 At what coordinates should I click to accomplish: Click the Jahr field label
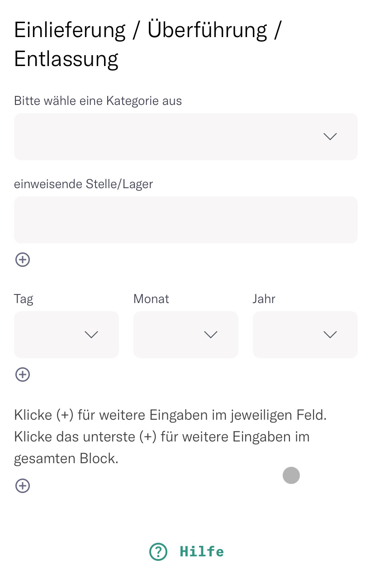click(264, 299)
